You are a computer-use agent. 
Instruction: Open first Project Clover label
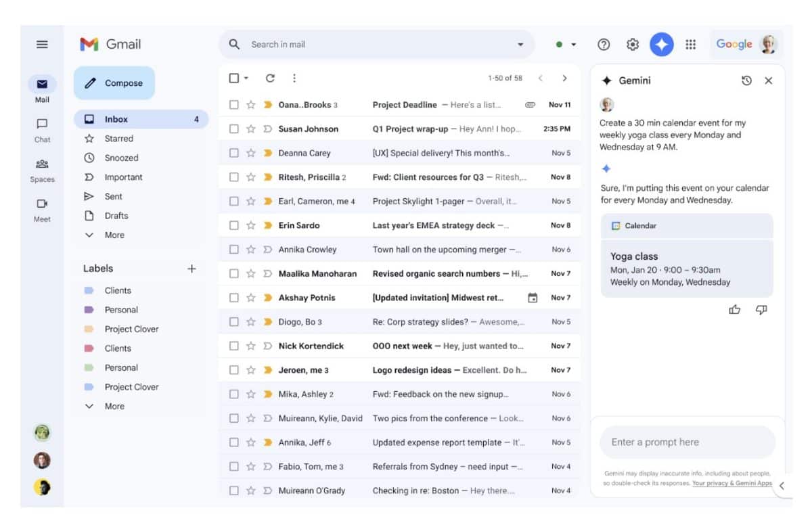pyautogui.click(x=131, y=329)
